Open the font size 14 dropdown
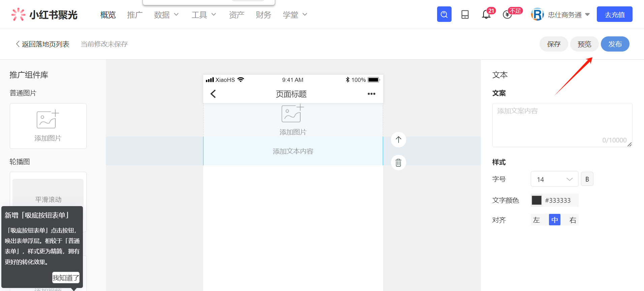 554,179
